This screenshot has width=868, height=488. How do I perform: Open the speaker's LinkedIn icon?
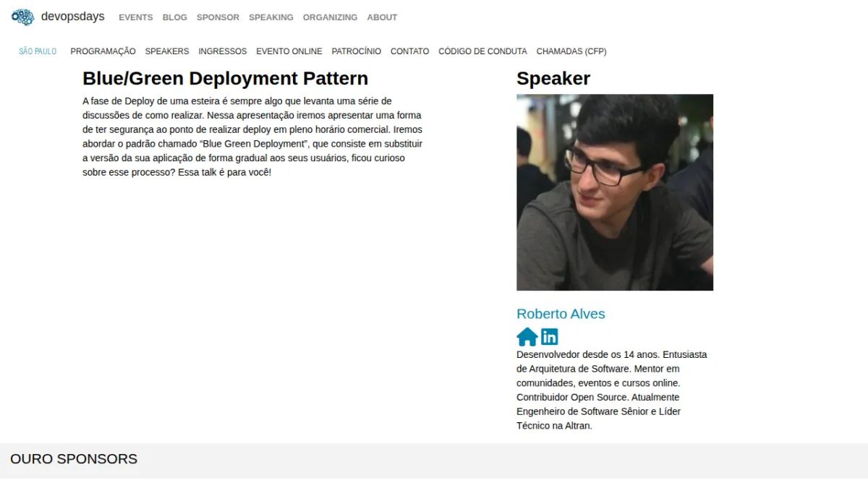click(550, 337)
